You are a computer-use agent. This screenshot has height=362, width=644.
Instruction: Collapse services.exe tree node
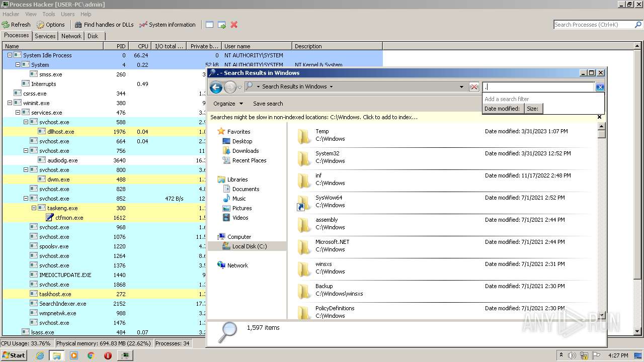pyautogui.click(x=18, y=113)
